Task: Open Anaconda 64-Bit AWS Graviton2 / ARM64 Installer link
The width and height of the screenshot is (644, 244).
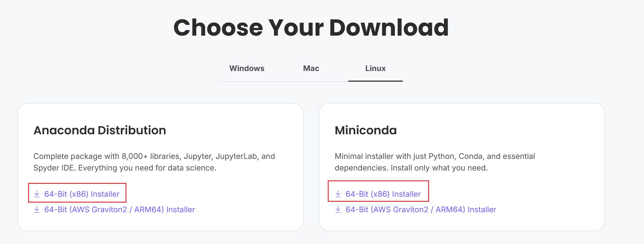Action: pyautogui.click(x=119, y=209)
